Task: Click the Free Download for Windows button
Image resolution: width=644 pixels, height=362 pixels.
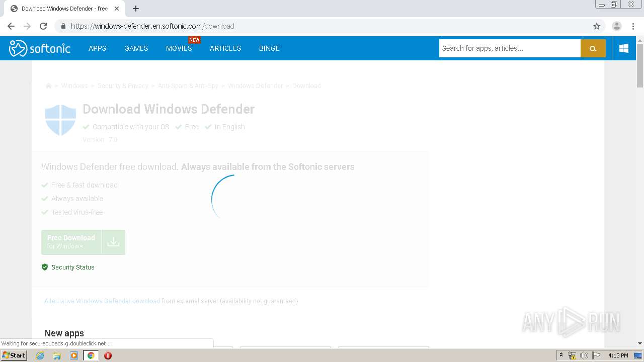Action: tap(83, 242)
